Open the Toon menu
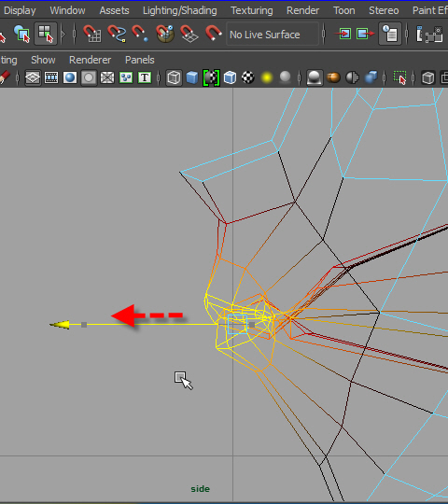 tap(343, 10)
